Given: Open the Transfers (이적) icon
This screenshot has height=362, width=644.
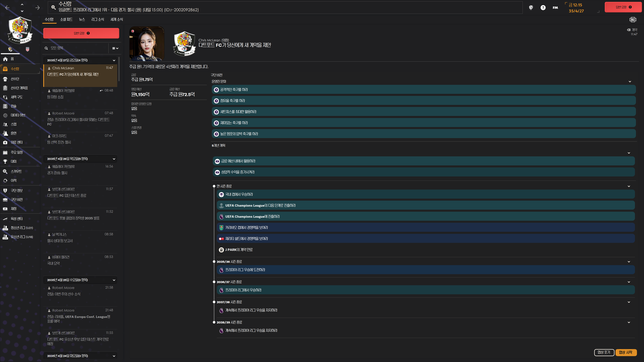Looking at the screenshot, I should click(x=5, y=180).
